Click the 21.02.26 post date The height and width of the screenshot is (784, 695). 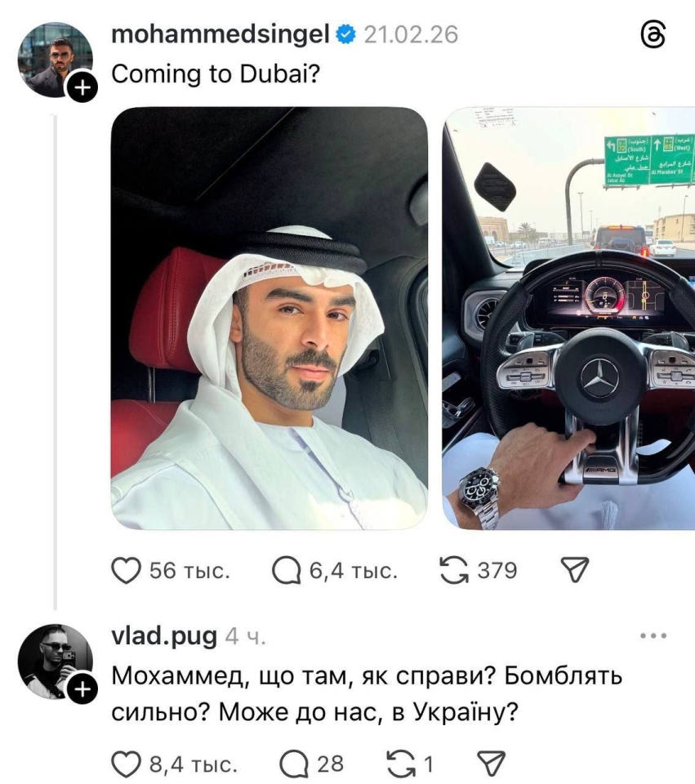click(411, 35)
